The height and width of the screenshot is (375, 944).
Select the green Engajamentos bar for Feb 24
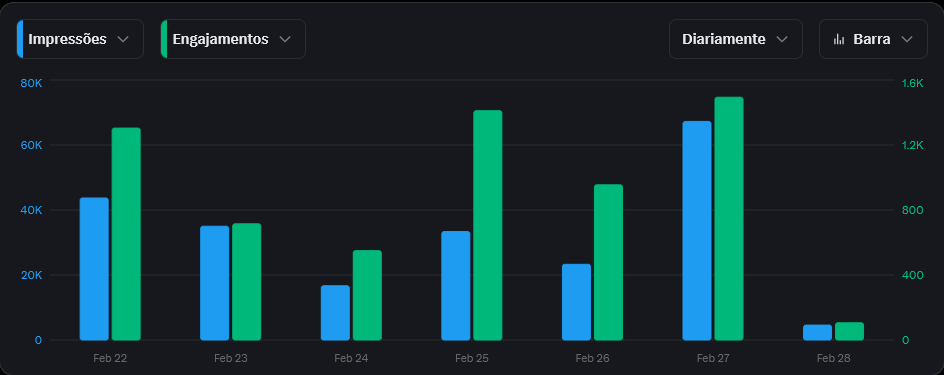367,295
